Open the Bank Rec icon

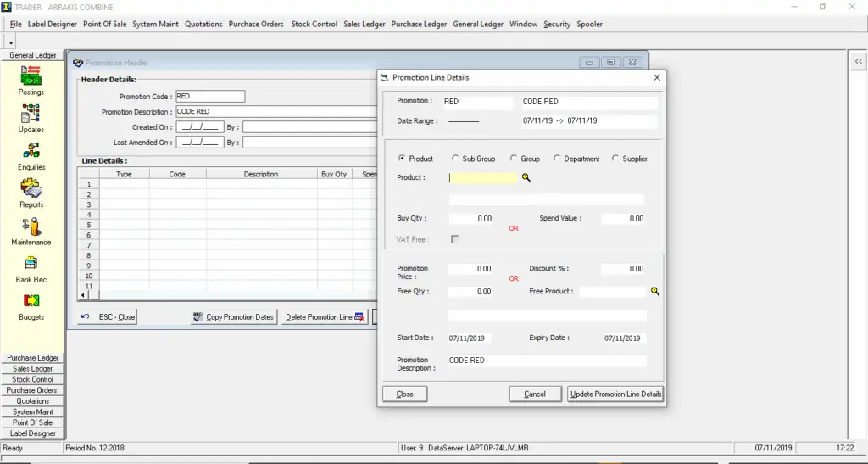point(31,263)
